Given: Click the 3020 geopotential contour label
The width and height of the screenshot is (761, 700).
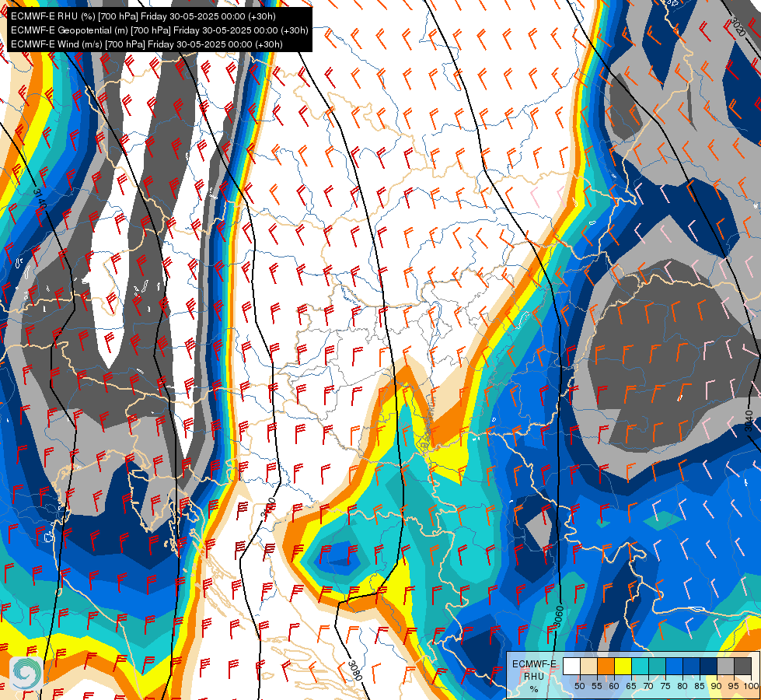Looking at the screenshot, I should tap(738, 26).
